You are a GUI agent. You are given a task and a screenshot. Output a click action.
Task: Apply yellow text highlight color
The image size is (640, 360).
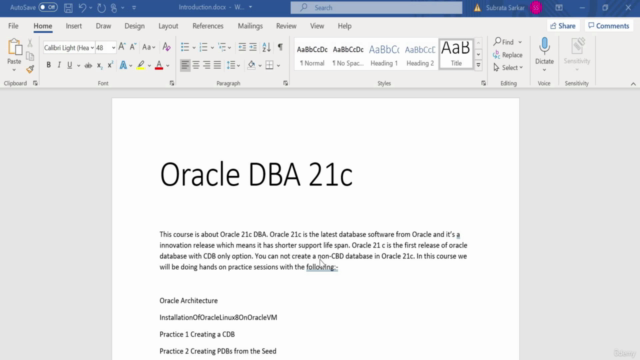coord(141,65)
